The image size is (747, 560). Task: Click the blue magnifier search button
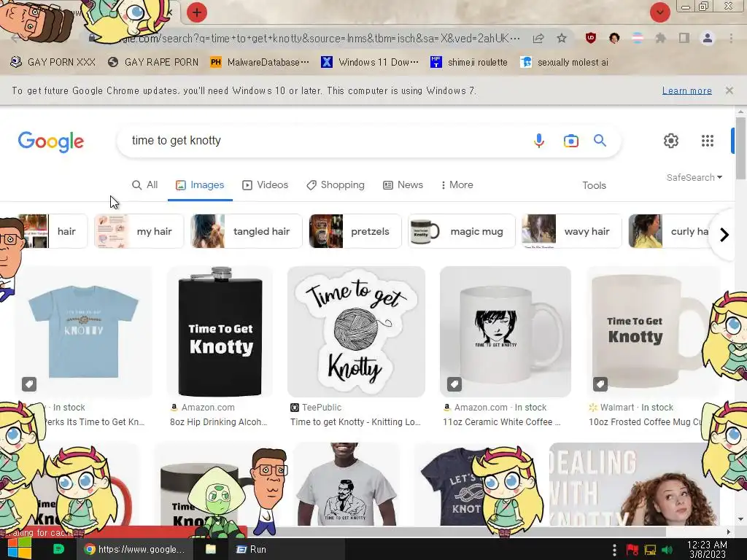pyautogui.click(x=600, y=141)
